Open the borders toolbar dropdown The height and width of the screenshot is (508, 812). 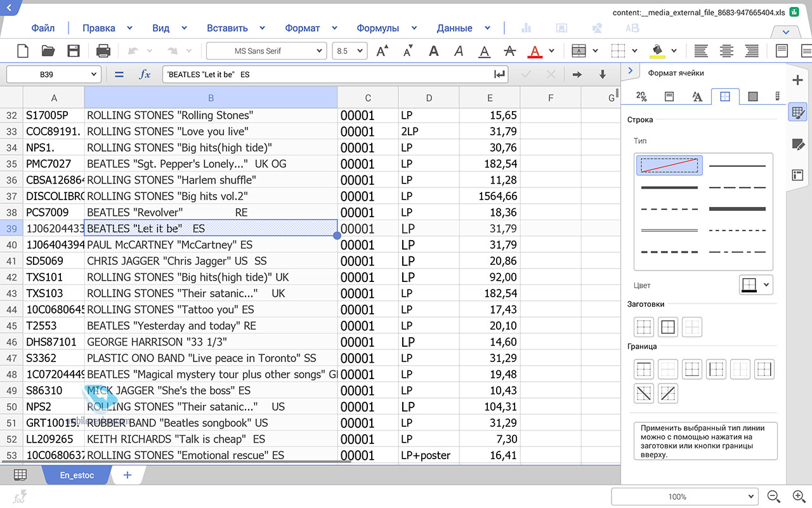tap(634, 51)
